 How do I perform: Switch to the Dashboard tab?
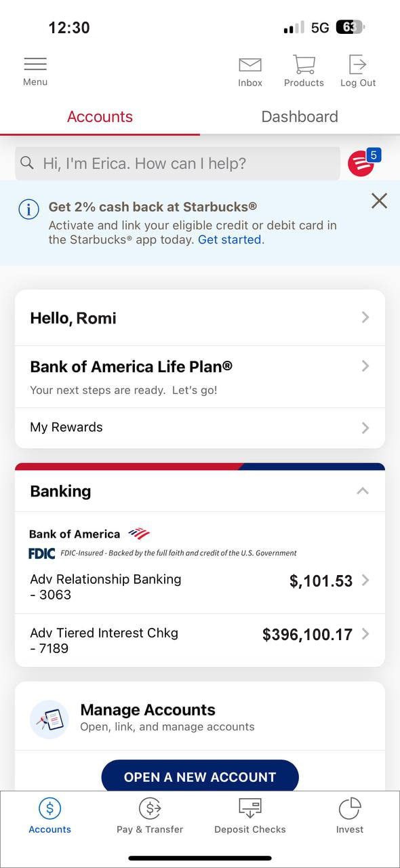pos(300,117)
